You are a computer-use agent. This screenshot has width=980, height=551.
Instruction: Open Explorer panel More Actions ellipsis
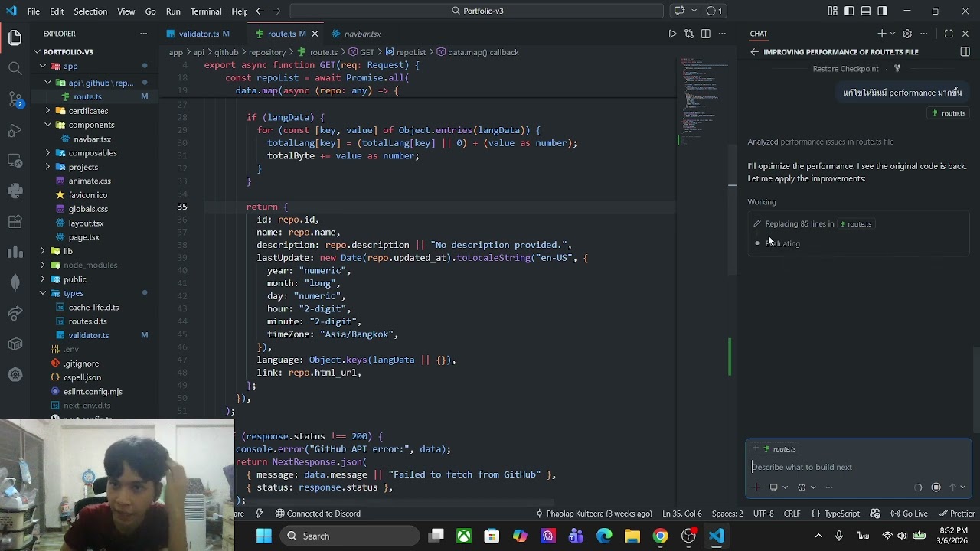click(x=143, y=34)
